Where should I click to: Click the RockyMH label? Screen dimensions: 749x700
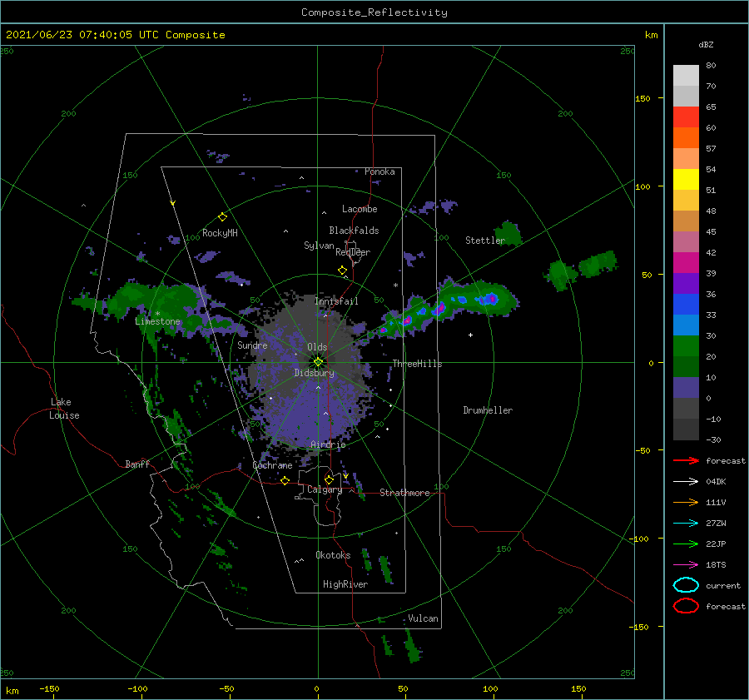(x=220, y=233)
